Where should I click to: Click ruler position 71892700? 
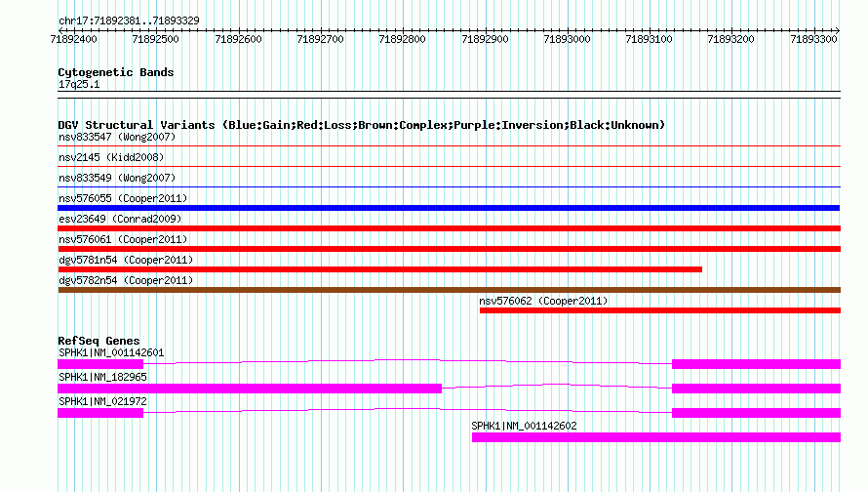pos(320,39)
